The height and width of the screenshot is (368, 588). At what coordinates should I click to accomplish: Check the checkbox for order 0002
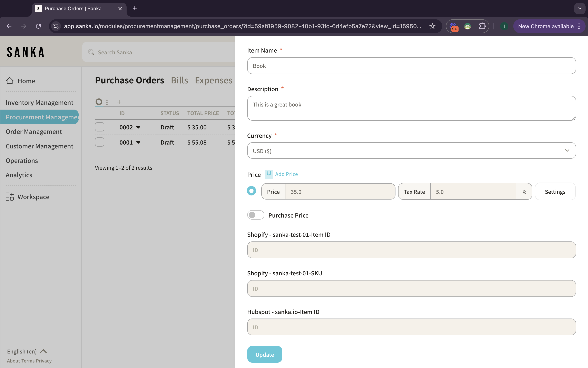coord(100,127)
